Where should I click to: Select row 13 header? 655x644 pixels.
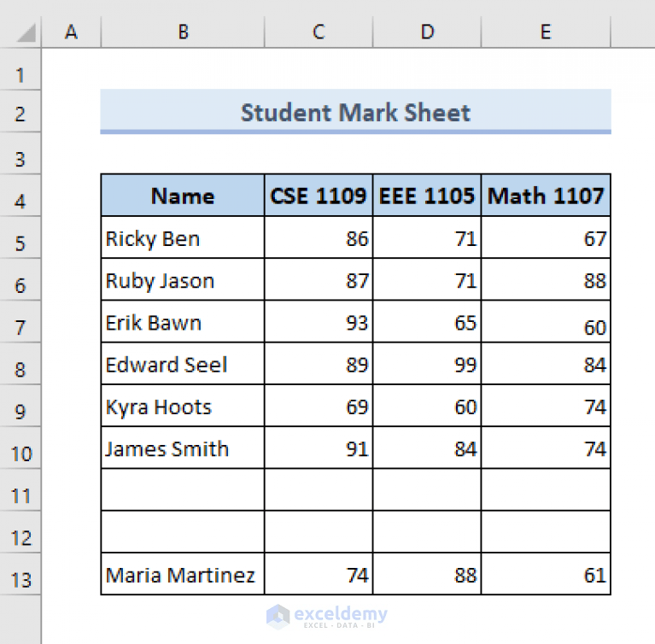(20, 574)
